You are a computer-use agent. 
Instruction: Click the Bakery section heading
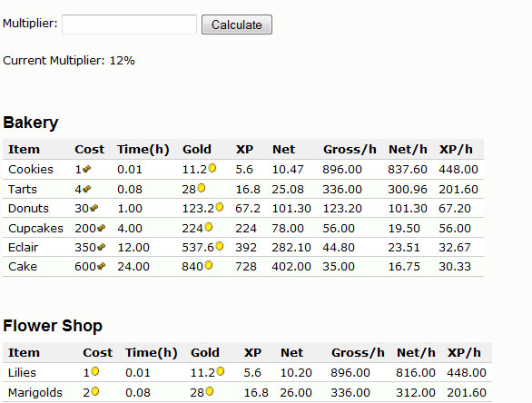tap(31, 123)
